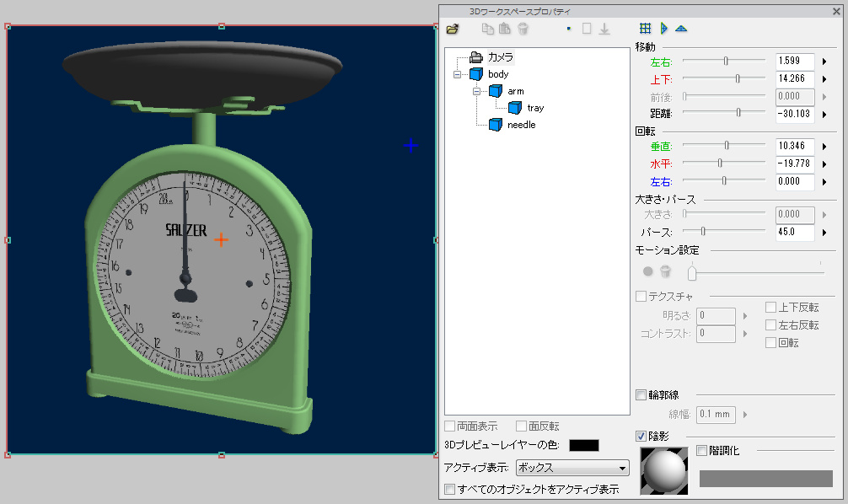Click the 垂直 rotation value field
848x504 pixels.
(794, 146)
